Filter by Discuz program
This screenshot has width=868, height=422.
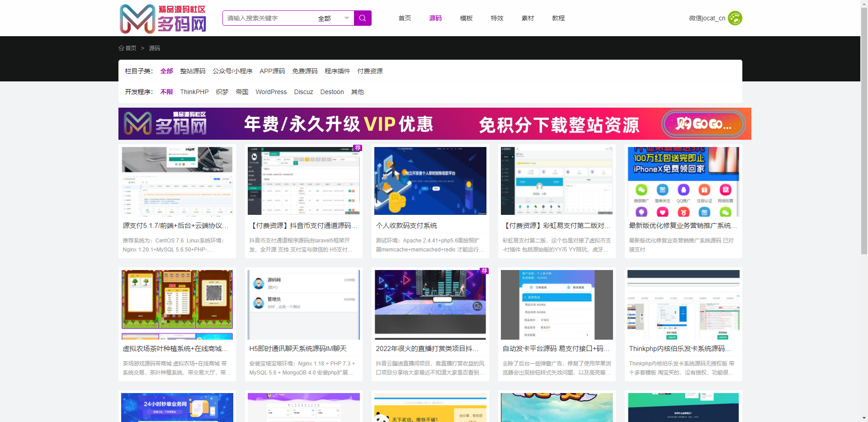point(303,92)
